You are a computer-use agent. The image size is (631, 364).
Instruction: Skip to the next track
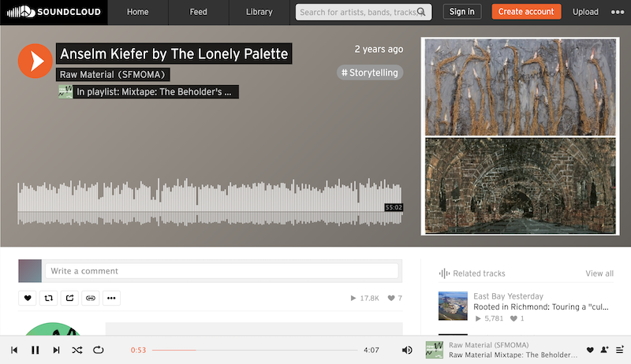[56, 350]
